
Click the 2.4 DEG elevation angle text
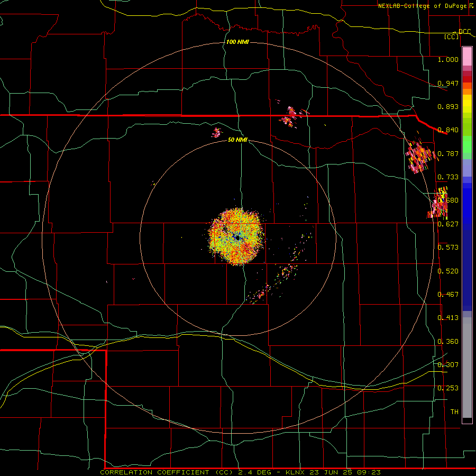(254, 472)
